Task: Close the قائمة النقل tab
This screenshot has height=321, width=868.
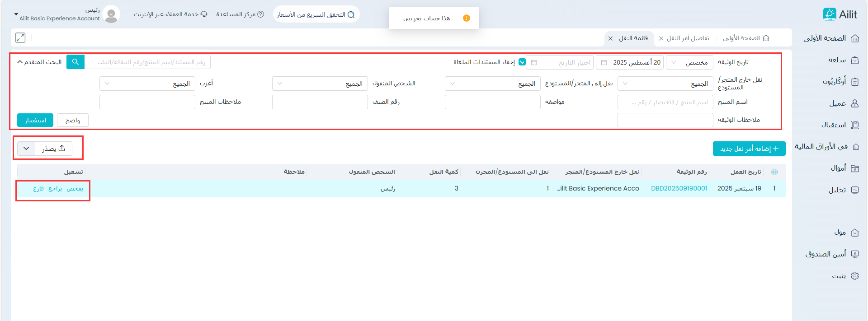Action: pos(611,38)
